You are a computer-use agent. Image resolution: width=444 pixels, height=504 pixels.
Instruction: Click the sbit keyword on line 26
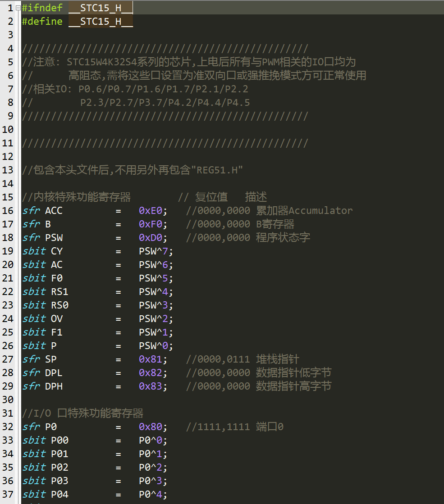(x=34, y=345)
